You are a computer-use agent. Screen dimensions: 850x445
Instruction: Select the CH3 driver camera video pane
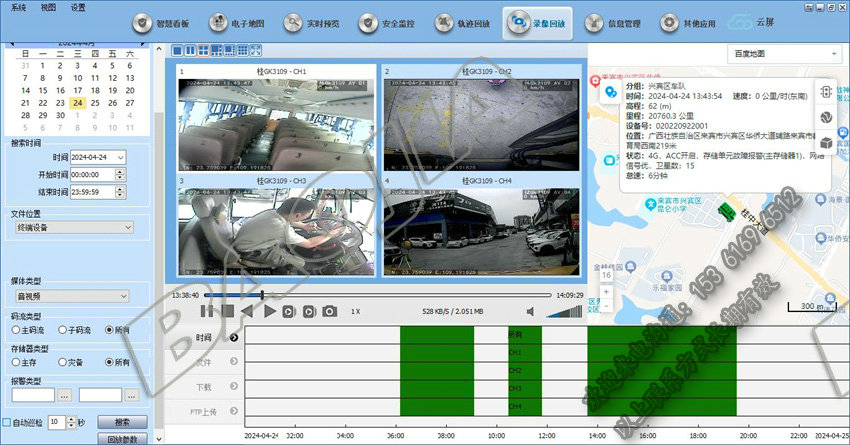point(277,230)
